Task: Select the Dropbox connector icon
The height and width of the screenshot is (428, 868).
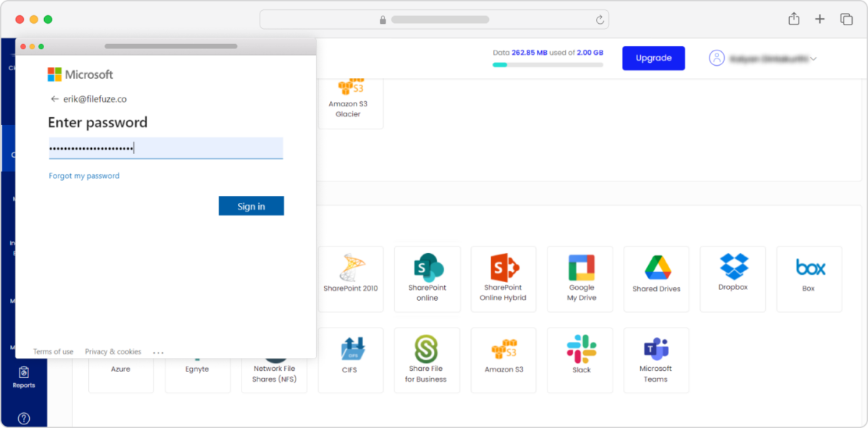Action: pyautogui.click(x=732, y=278)
